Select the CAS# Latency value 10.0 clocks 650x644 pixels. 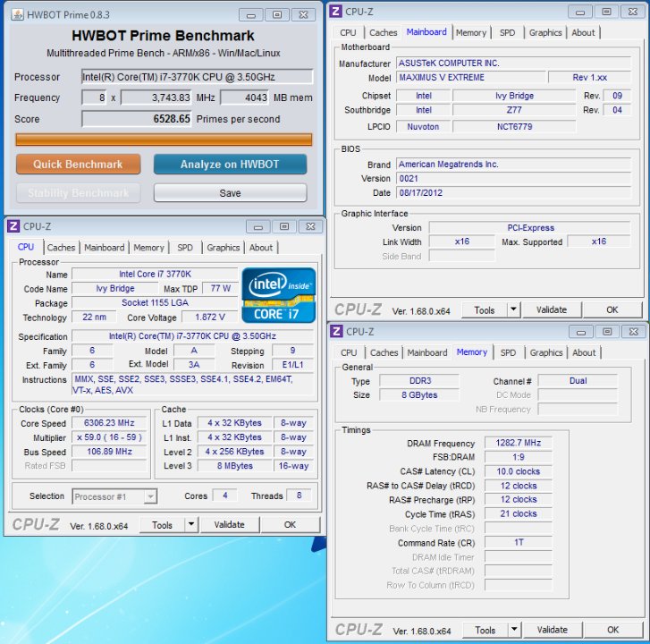[x=519, y=471]
